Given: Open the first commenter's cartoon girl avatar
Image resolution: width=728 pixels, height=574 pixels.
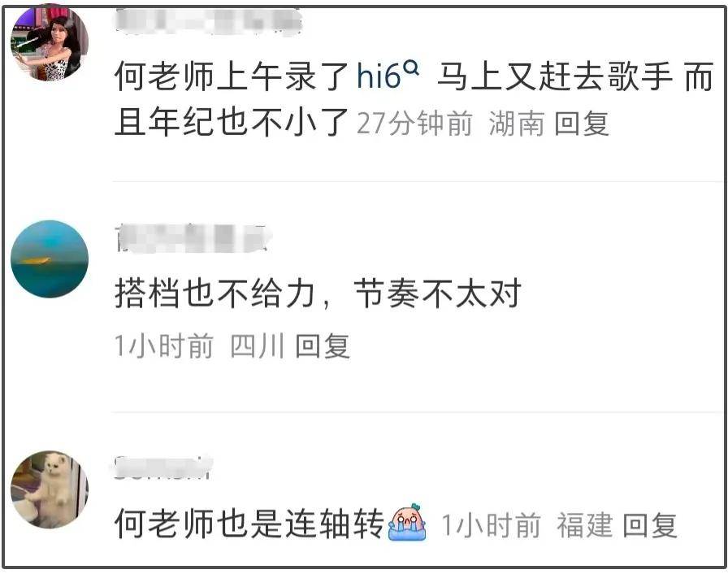Looking at the screenshot, I should coord(50,42).
